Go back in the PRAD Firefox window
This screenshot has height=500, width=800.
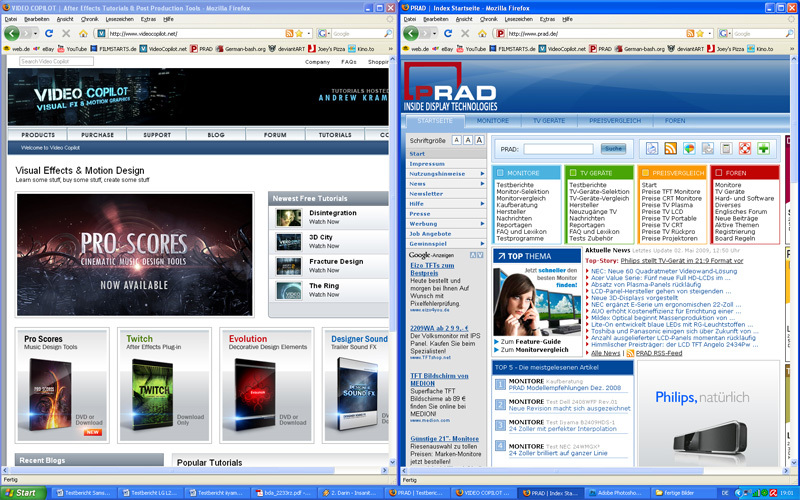tap(411, 34)
